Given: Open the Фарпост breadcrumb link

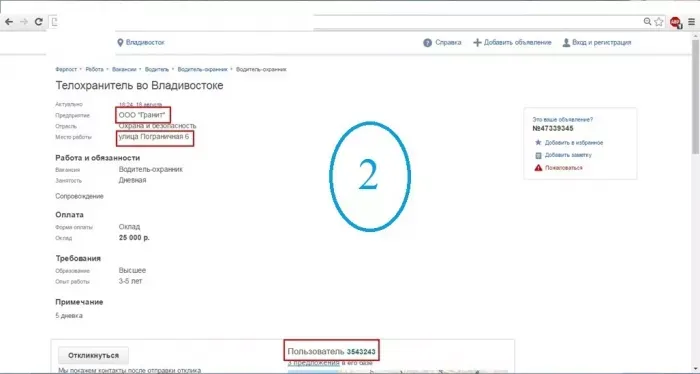Looking at the screenshot, I should coord(66,69).
